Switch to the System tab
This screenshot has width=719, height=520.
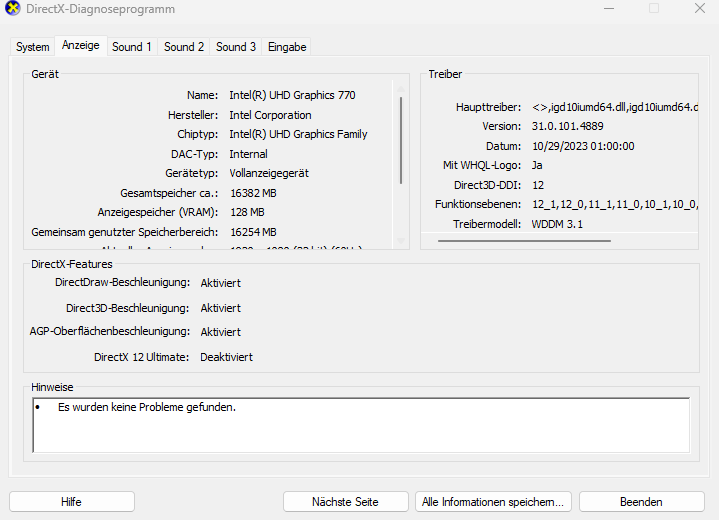pos(32,47)
